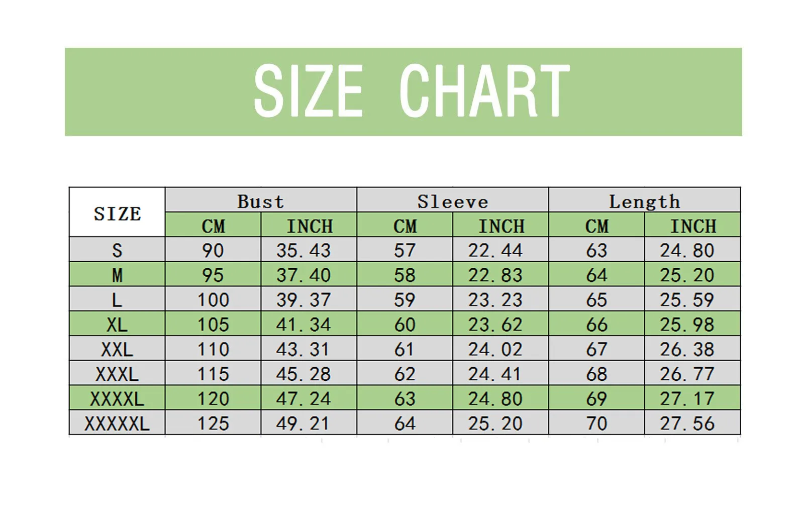This screenshot has width=804, height=532.
Task: Click sleeve CM value 58 for M
Action: (x=405, y=275)
